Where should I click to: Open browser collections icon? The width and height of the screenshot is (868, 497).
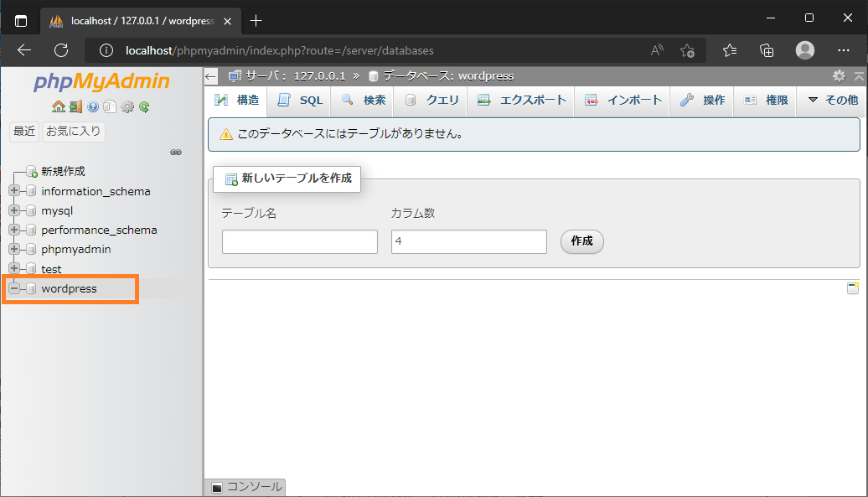[x=767, y=50]
